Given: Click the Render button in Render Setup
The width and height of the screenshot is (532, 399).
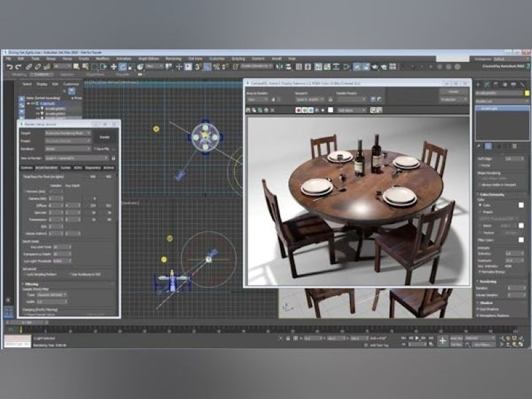Looking at the screenshot, I should [104, 137].
